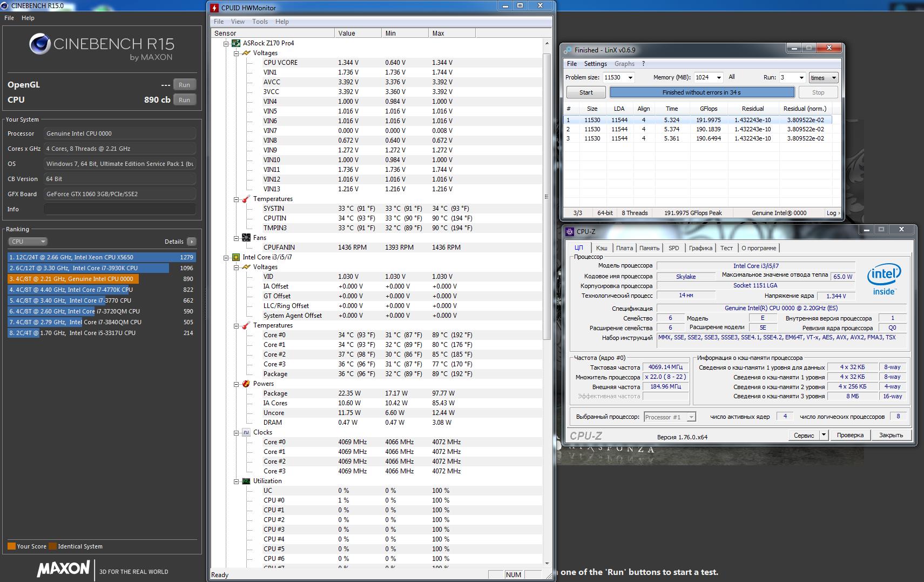Image resolution: width=924 pixels, height=582 pixels.
Task: Click the Закрыть button in CPU-Z
Action: tap(891, 435)
